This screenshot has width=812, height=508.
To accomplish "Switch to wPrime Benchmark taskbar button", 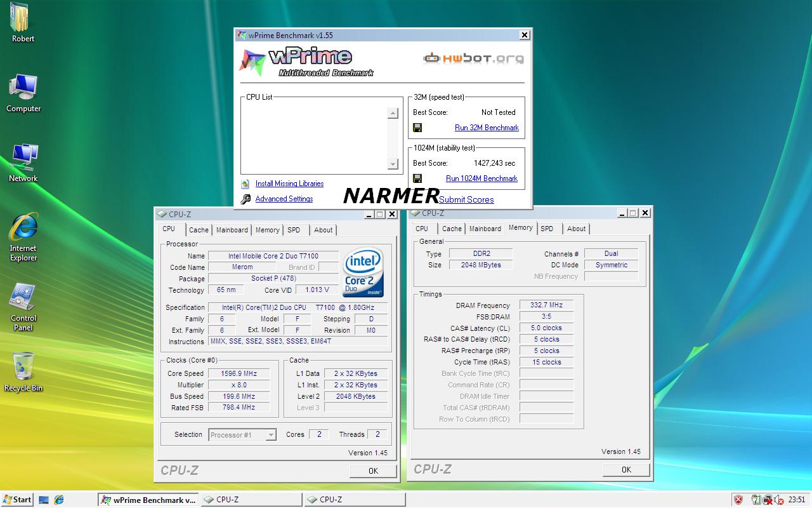I will coord(148,500).
